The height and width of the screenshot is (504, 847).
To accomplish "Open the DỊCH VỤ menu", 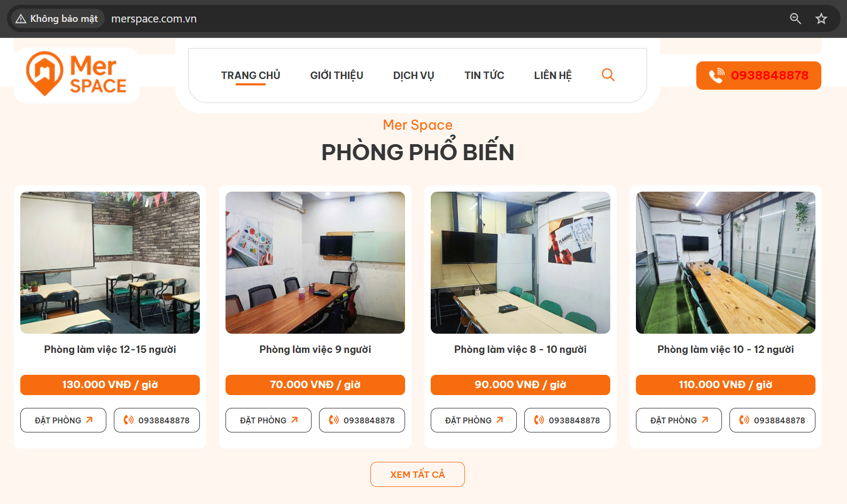I will click(x=414, y=75).
